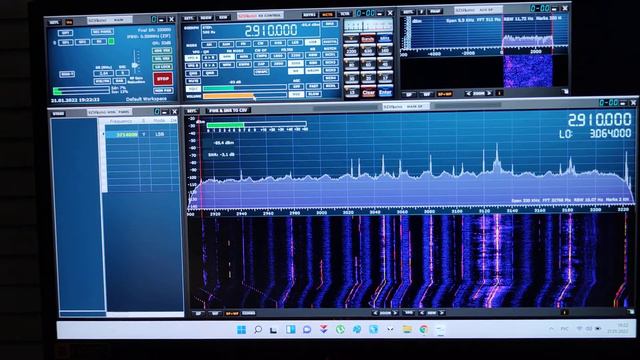Click the 160 band button on keypad
Image resolution: width=640 pixels, height=360 pixels.
point(385,50)
